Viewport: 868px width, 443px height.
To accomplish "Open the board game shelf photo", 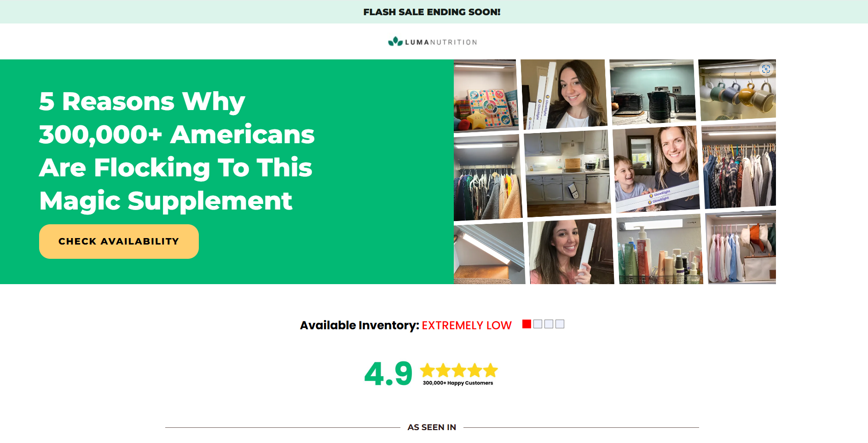I will point(486,95).
